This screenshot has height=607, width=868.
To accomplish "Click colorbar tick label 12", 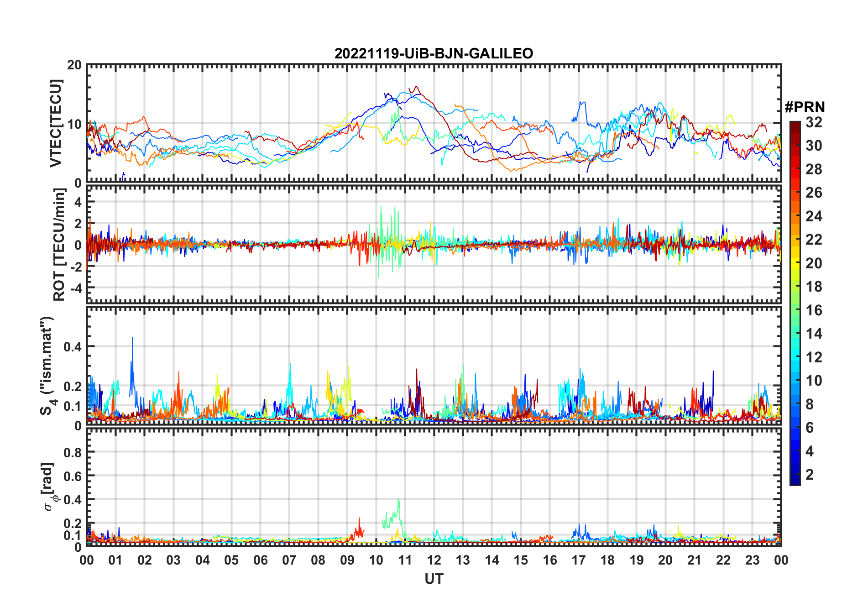I will (814, 357).
